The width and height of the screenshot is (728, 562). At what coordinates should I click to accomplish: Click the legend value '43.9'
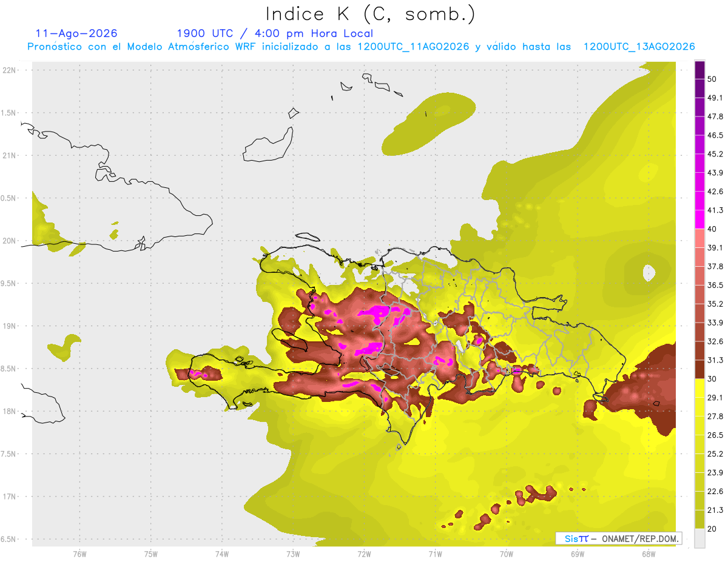[715, 173]
